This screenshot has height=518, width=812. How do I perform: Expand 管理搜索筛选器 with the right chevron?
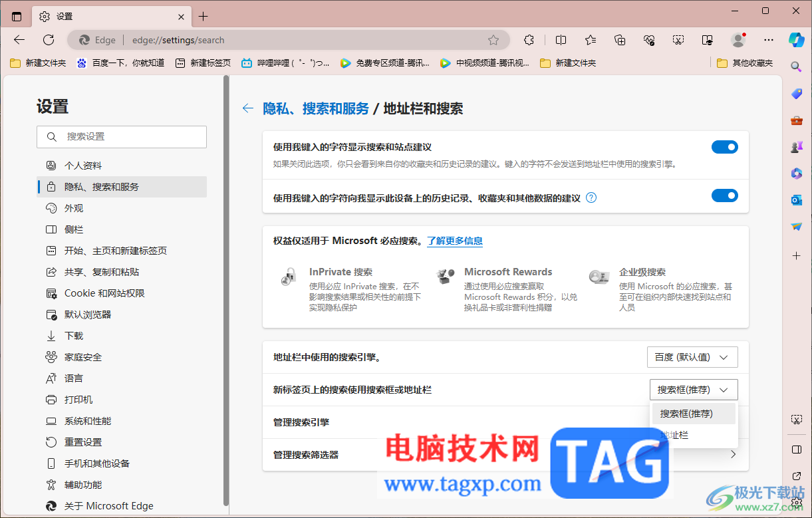click(x=734, y=455)
